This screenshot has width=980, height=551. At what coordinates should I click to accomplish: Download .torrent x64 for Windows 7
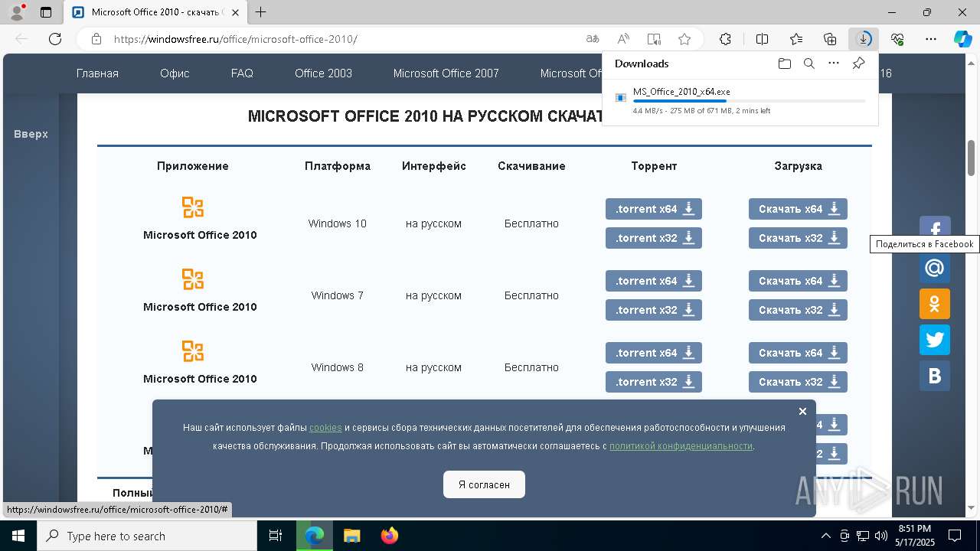(653, 281)
